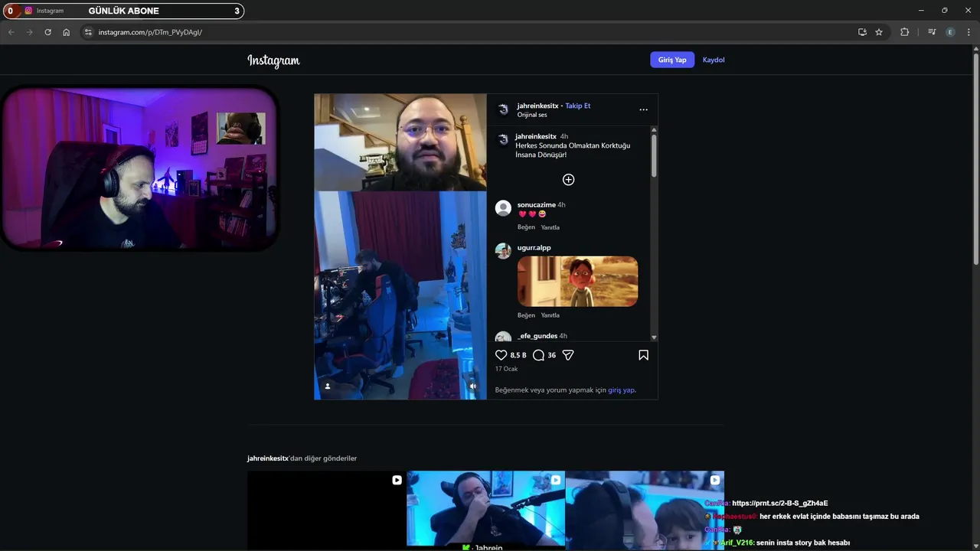Image resolution: width=980 pixels, height=551 pixels.
Task: Open _efe_gundes commenter profile
Action: pyautogui.click(x=537, y=336)
